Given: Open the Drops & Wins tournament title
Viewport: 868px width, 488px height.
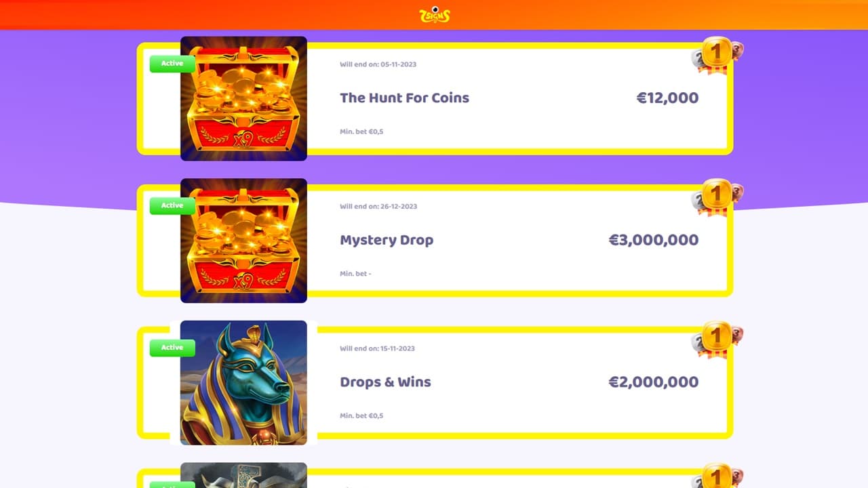Looking at the screenshot, I should point(385,382).
